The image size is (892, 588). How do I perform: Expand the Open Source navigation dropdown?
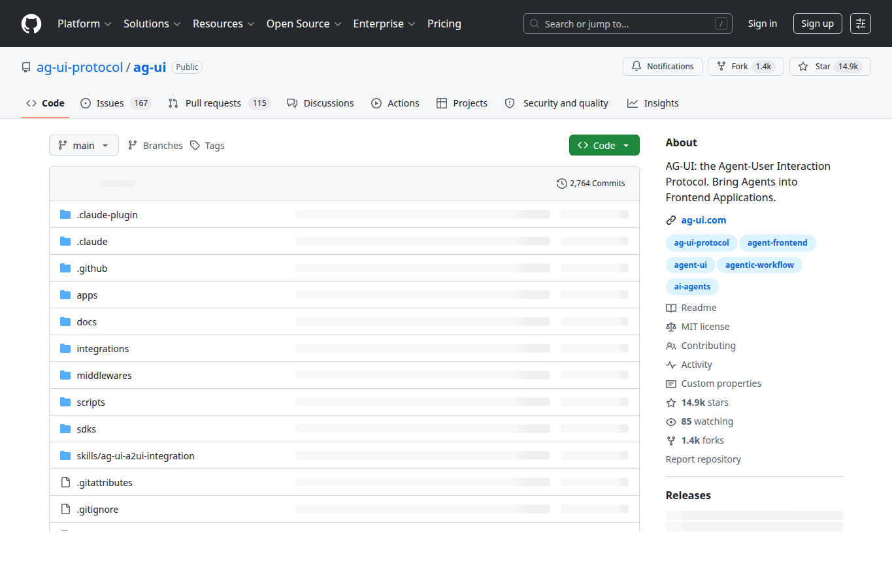(x=304, y=24)
